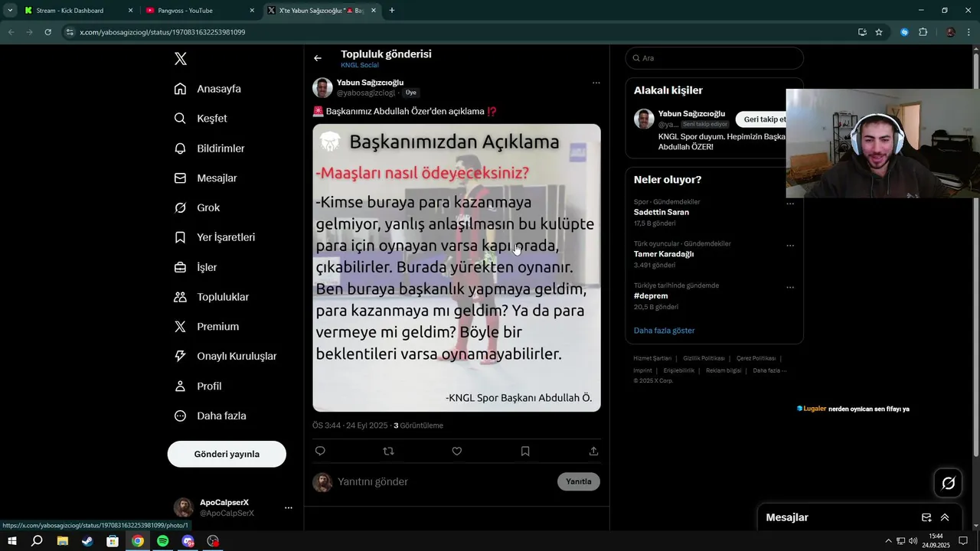Click the floating Grok button

948,483
